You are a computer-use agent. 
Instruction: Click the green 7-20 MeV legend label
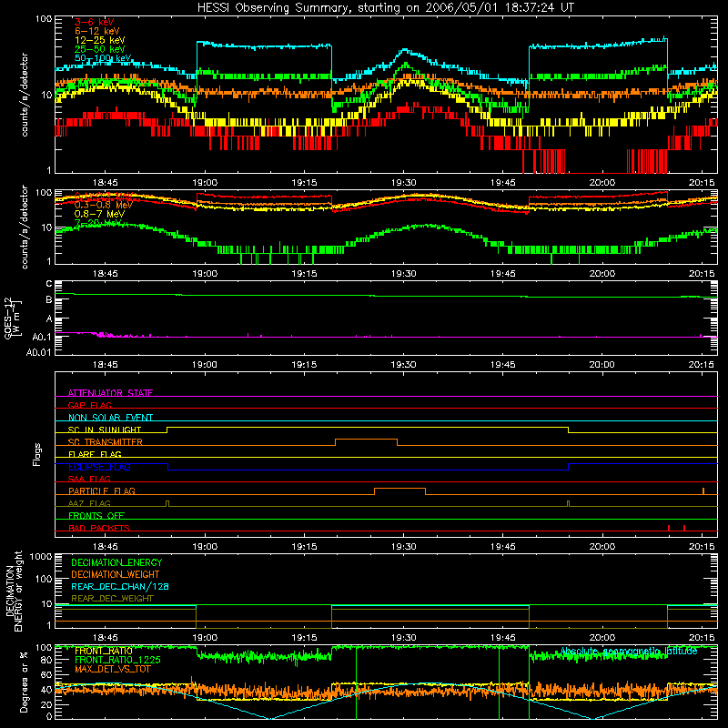click(x=97, y=223)
